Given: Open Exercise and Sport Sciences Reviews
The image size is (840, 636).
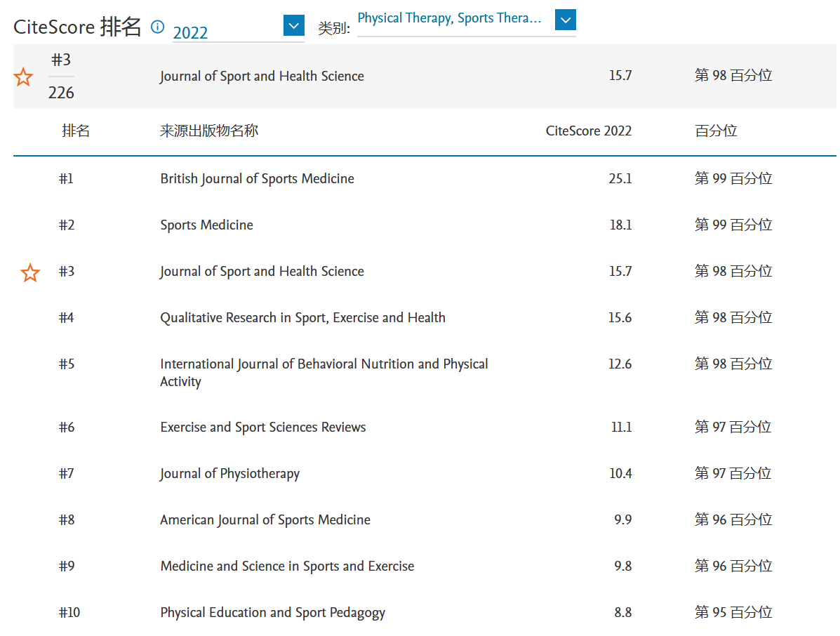Looking at the screenshot, I should point(262,428).
